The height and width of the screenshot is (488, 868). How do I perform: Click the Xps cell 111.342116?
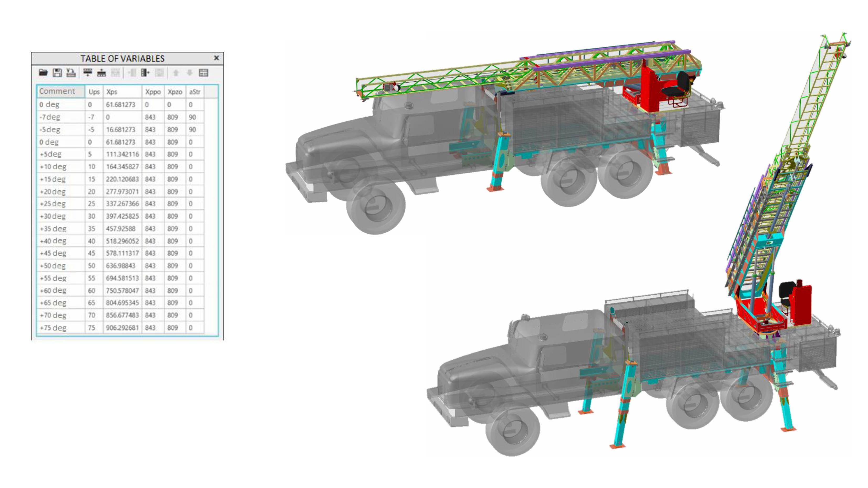pyautogui.click(x=122, y=154)
